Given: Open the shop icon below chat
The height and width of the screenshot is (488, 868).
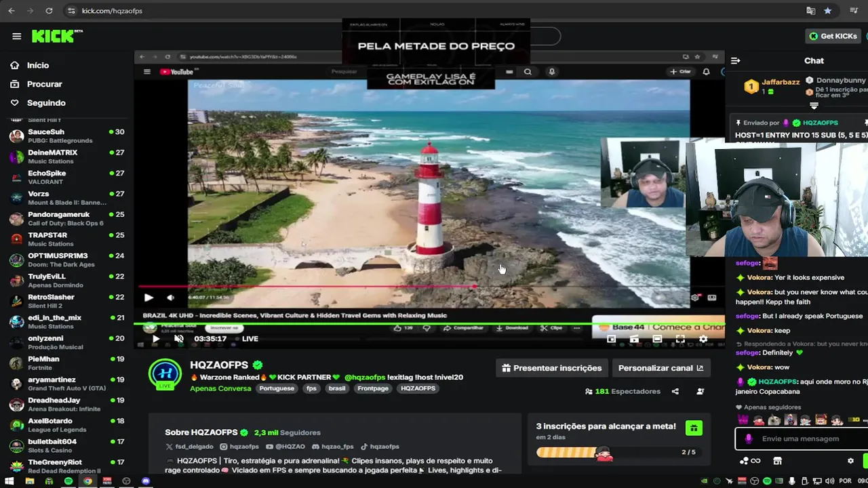Looking at the screenshot, I should pos(777,461).
